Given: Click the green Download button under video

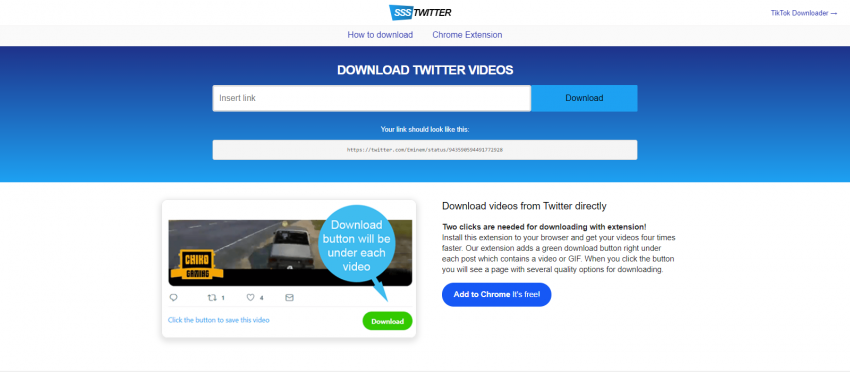Looking at the screenshot, I should (388, 321).
